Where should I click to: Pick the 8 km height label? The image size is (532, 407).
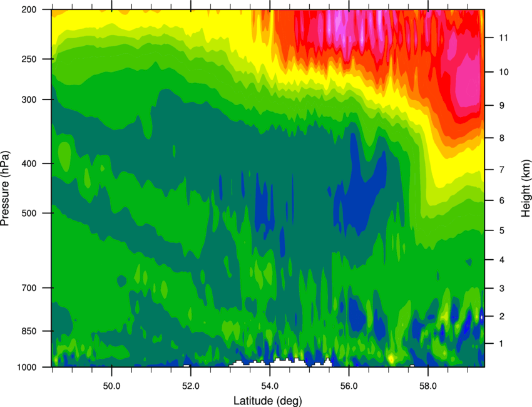[502, 138]
